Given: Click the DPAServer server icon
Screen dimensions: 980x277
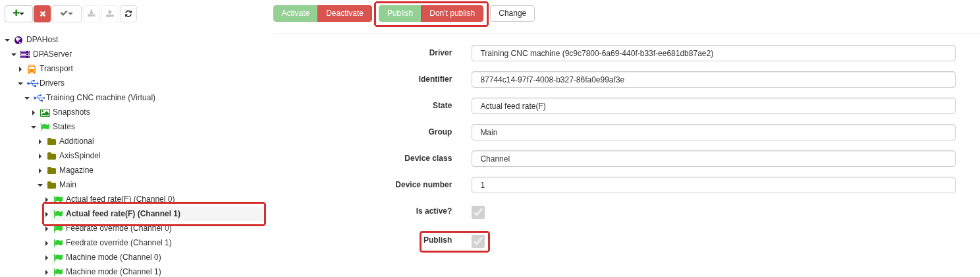Looking at the screenshot, I should point(25,54).
